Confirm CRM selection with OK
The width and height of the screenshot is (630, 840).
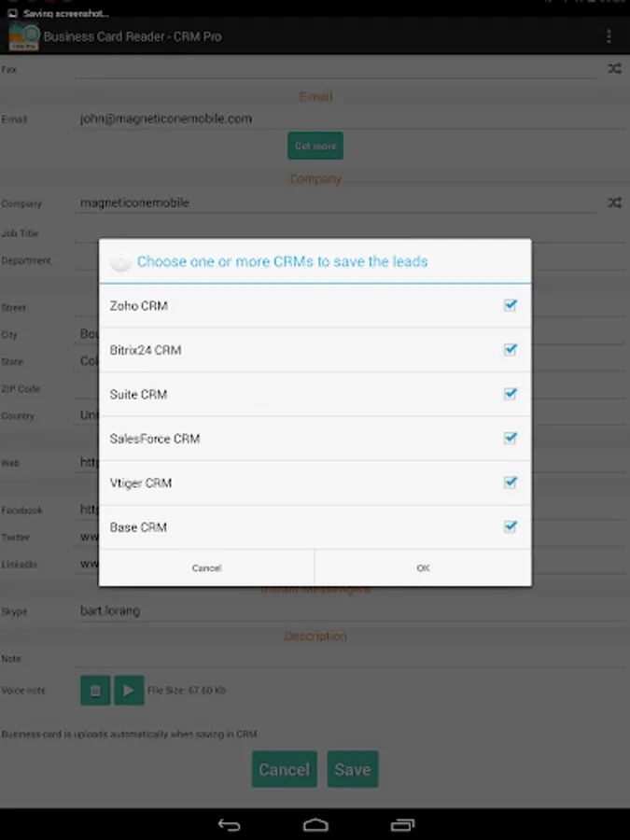pyautogui.click(x=423, y=567)
